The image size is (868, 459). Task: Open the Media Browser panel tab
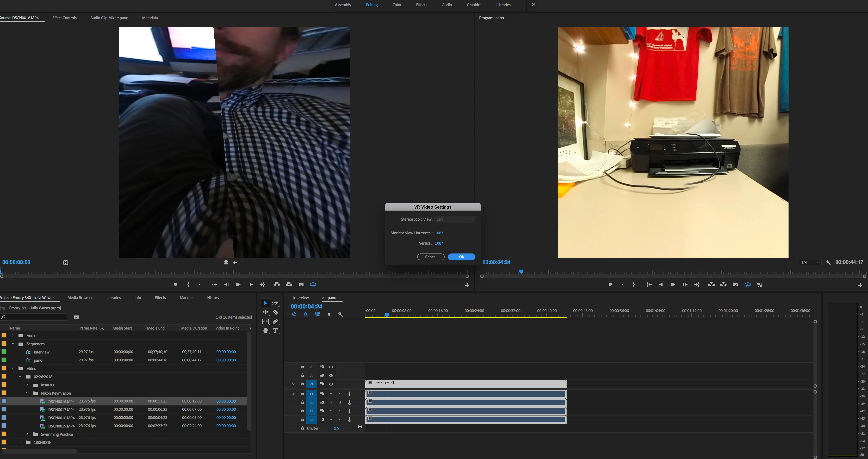tap(80, 297)
